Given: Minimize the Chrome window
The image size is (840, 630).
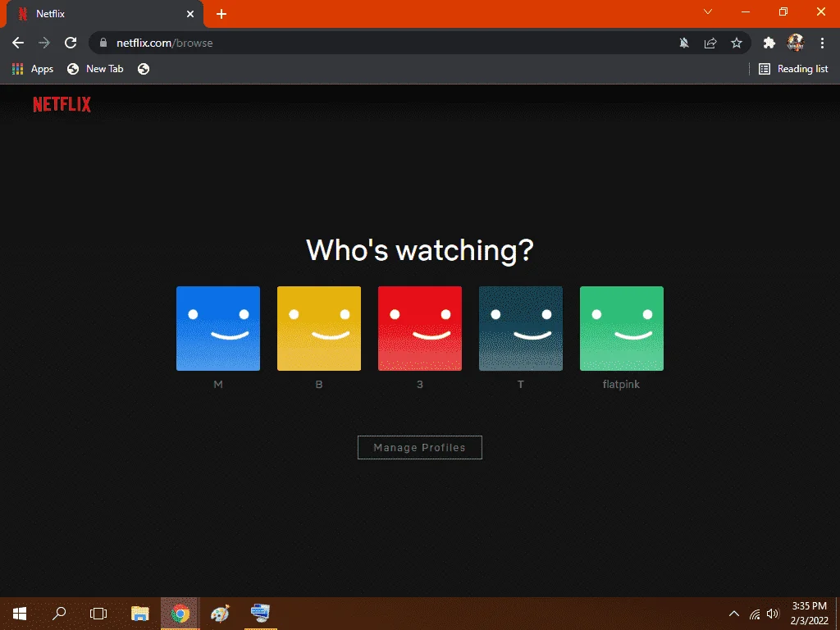Looking at the screenshot, I should click(746, 11).
